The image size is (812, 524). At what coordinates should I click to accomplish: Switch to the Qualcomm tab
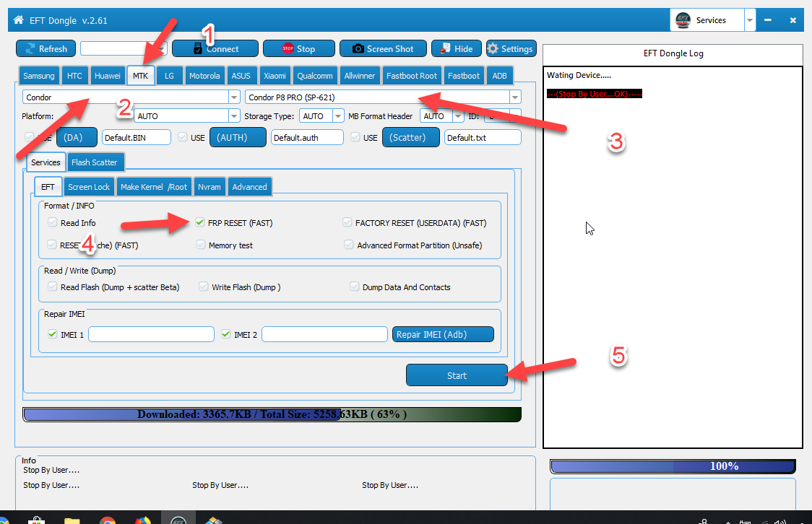tap(315, 76)
